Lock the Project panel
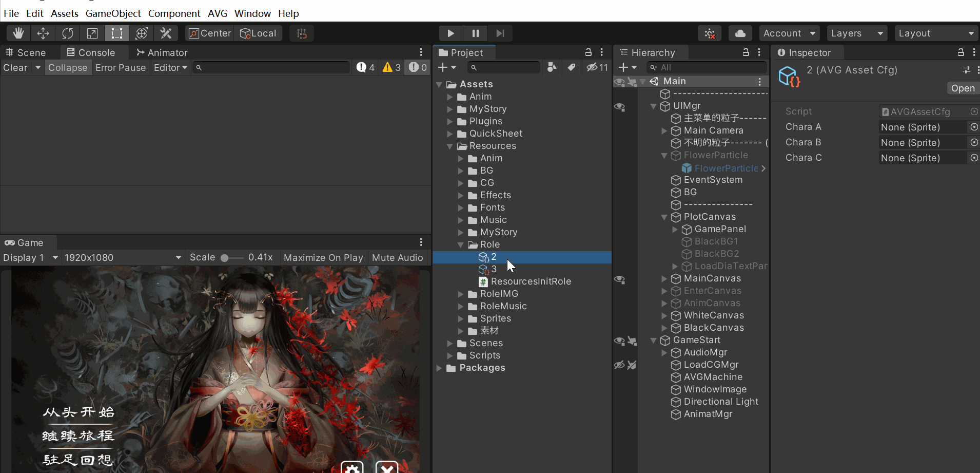 [x=589, y=52]
